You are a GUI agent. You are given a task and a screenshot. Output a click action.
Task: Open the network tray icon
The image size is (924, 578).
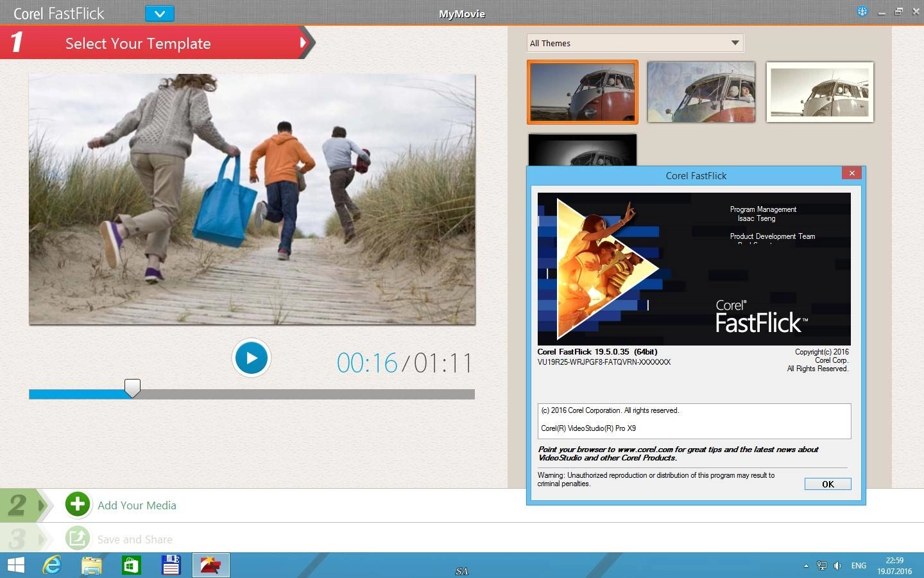coord(822,565)
